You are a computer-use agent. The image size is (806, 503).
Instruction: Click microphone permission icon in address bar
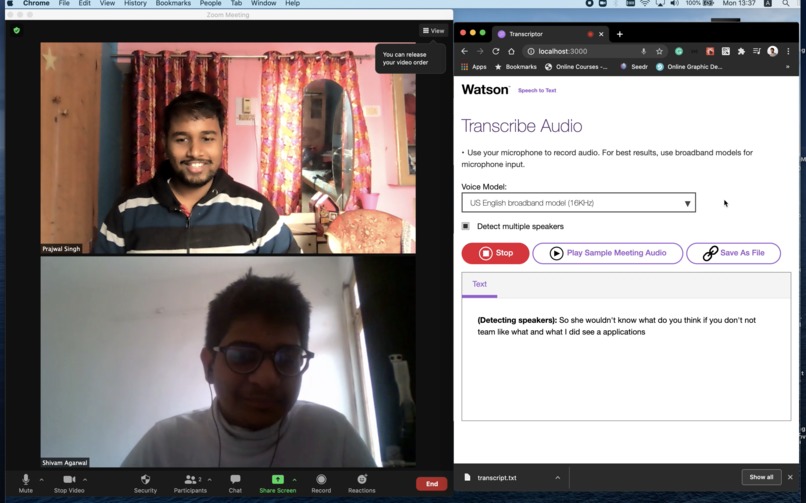(644, 51)
